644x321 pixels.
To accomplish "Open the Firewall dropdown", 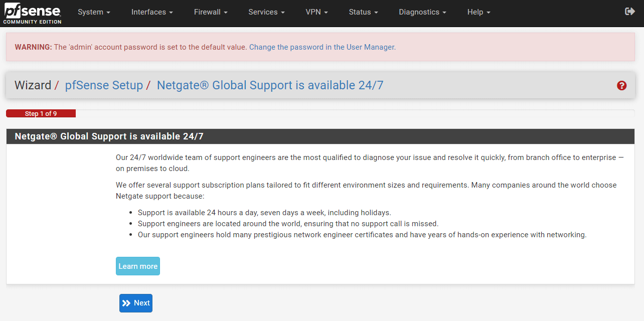I will (211, 12).
